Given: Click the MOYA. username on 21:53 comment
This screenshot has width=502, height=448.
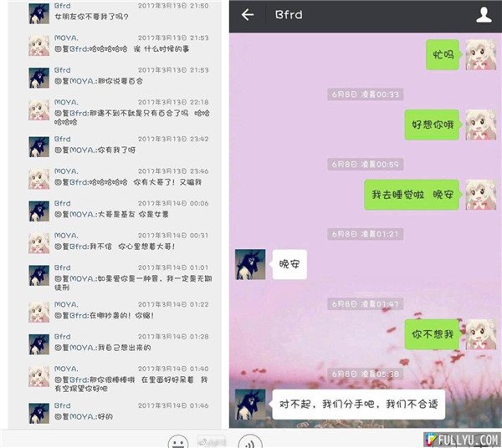Looking at the screenshot, I should click(66, 38).
